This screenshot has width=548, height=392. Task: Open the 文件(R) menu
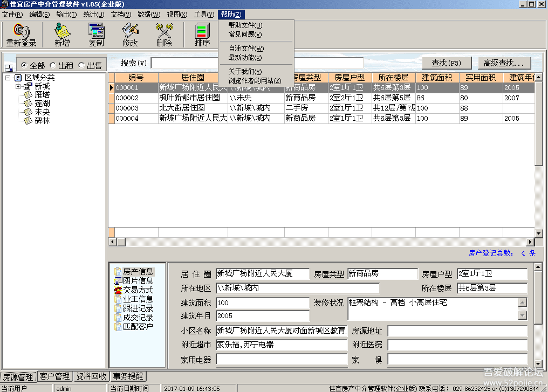click(12, 15)
